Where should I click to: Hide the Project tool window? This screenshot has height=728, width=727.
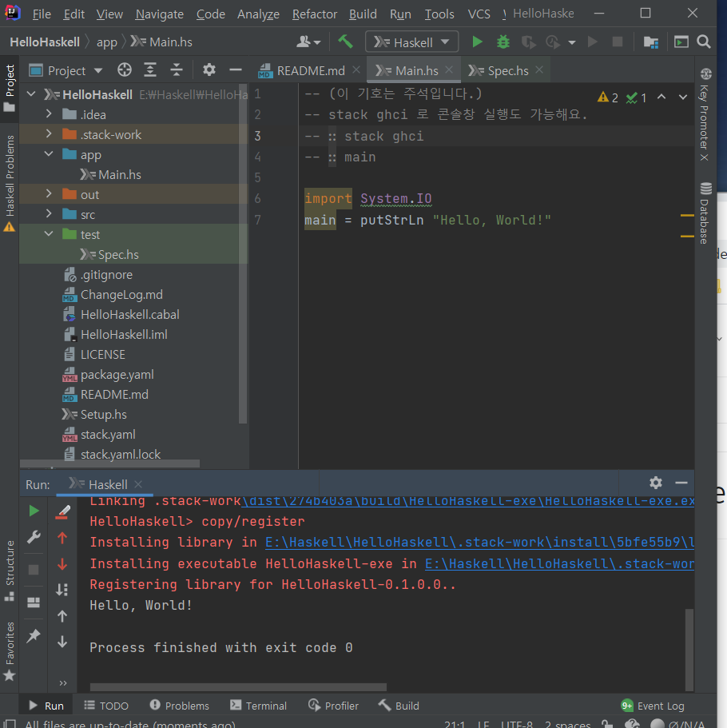pyautogui.click(x=236, y=70)
